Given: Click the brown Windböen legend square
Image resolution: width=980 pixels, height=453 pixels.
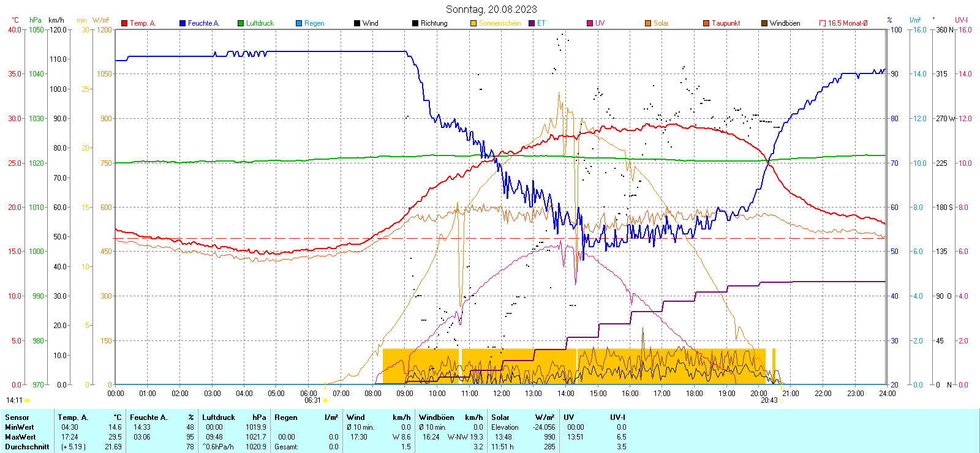Looking at the screenshot, I should pos(764,23).
